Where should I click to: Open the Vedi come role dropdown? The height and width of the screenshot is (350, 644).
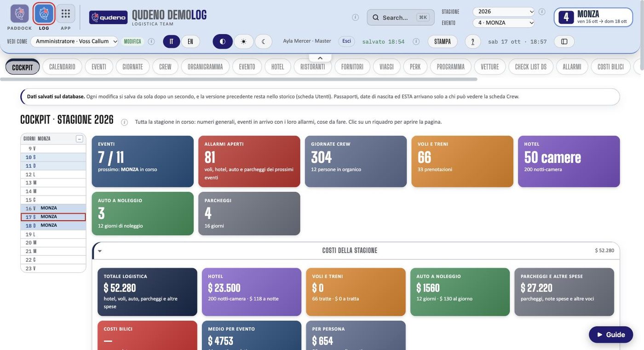(x=75, y=41)
